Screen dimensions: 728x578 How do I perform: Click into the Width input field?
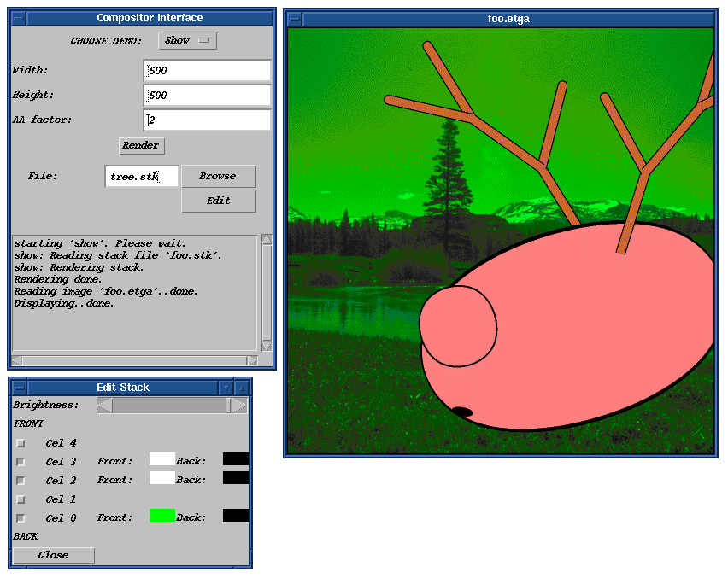(x=207, y=71)
